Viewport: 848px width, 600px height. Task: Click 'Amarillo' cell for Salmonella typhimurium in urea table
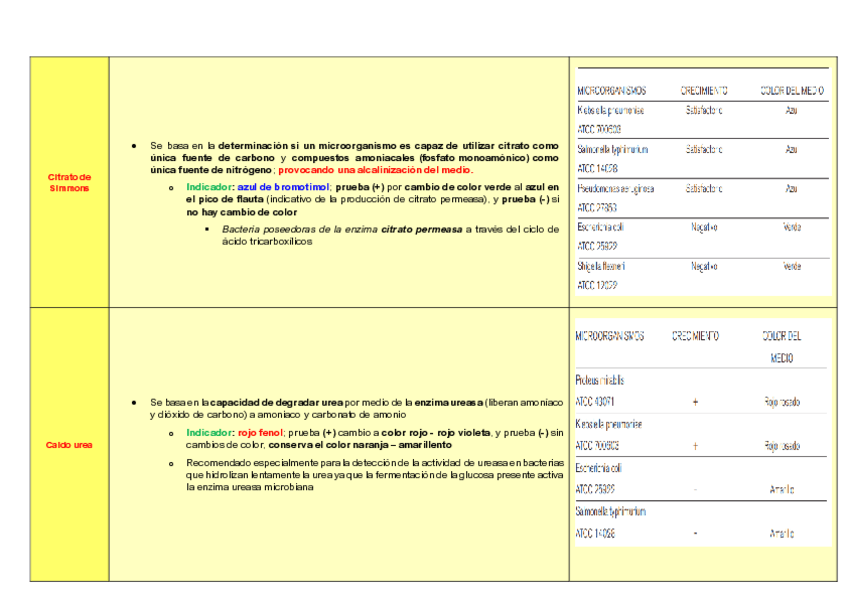pyautogui.click(x=781, y=533)
